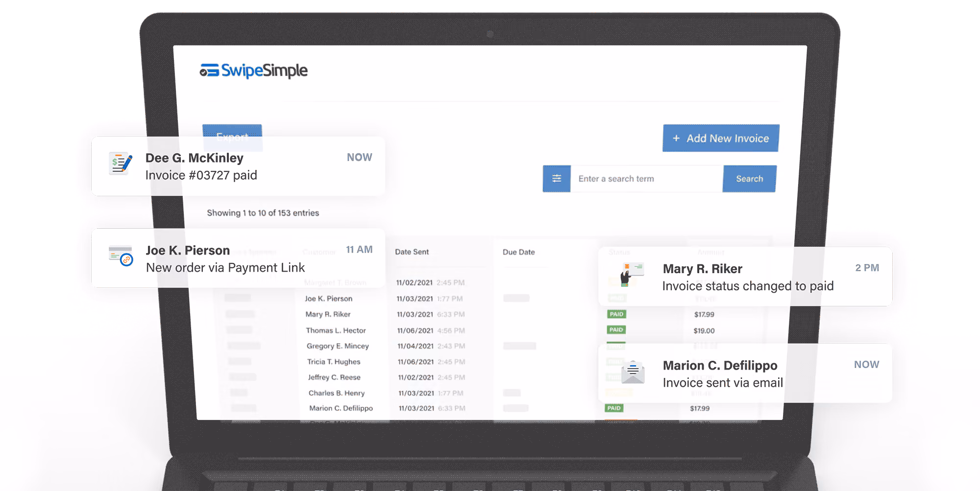Select customer Marion C. Defilippo in table
The width and height of the screenshot is (980, 491).
click(x=341, y=408)
